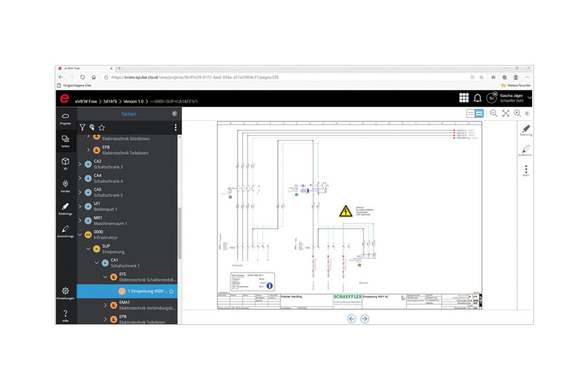588x392 pixels.
Task: Expand the CA2 Schaltschrank 2 node
Action: pos(80,164)
